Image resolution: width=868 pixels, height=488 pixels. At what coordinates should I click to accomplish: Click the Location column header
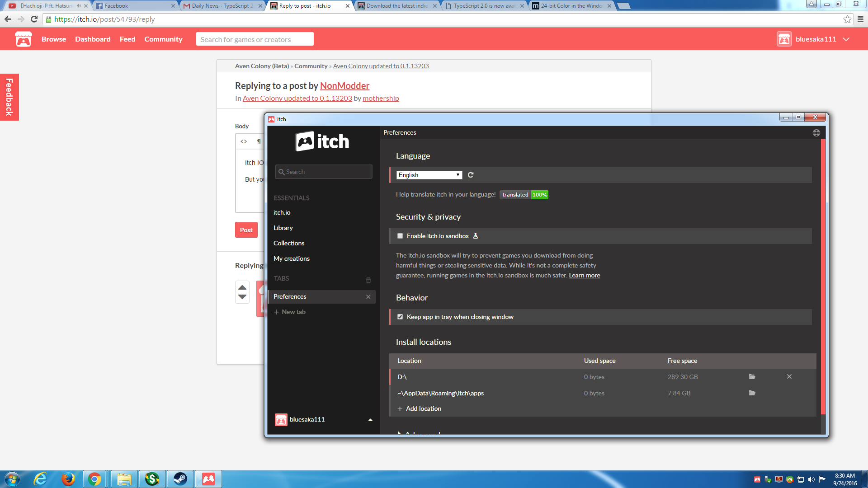pos(409,361)
